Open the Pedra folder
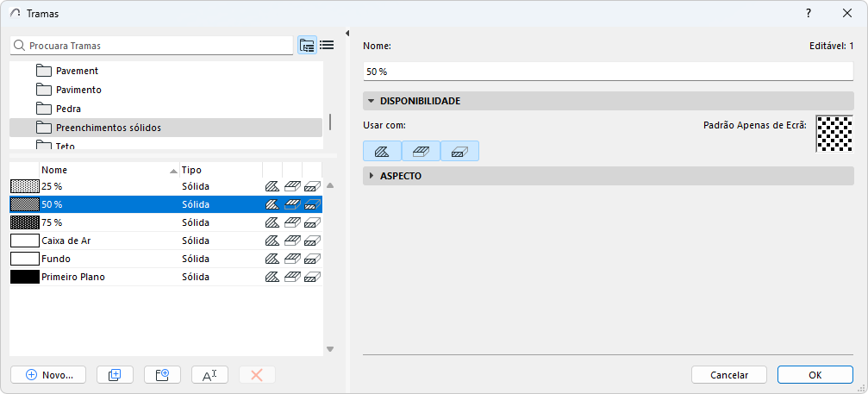The width and height of the screenshot is (868, 394). pos(166,109)
